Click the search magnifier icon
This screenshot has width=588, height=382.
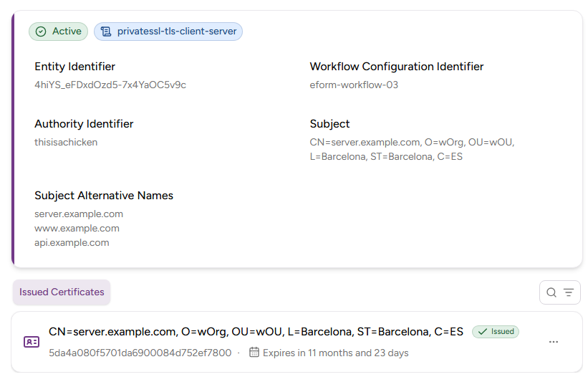tap(551, 292)
